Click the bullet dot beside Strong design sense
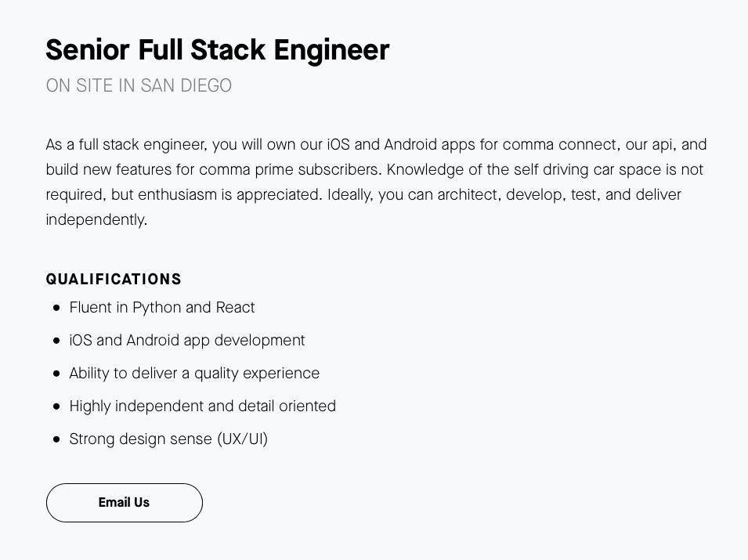Screen dimensions: 748x560 click(56, 439)
